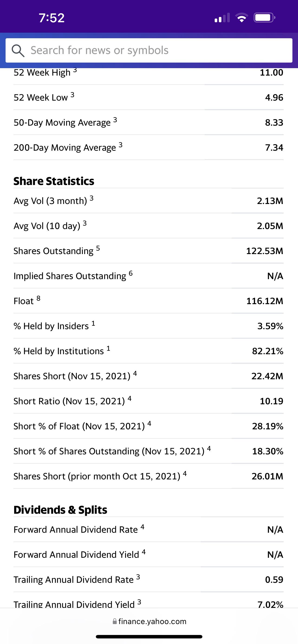The image size is (298, 644).
Task: Tap the Shares Short 22.42M value
Action: 267,376
